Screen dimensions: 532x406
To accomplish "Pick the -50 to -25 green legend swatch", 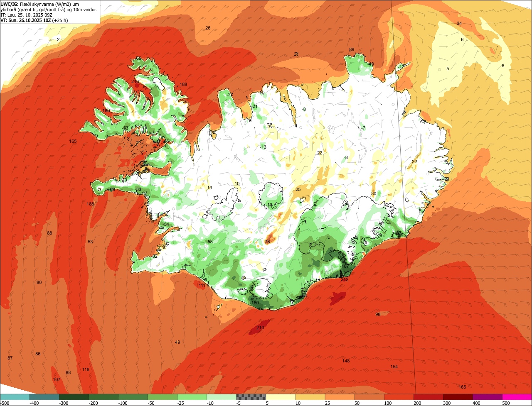I will pos(163,397).
